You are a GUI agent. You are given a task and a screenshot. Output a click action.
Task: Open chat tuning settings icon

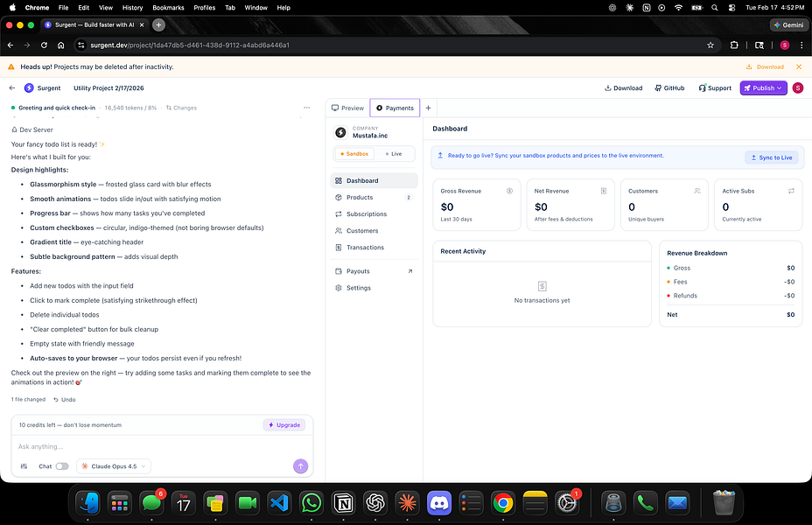point(24,466)
